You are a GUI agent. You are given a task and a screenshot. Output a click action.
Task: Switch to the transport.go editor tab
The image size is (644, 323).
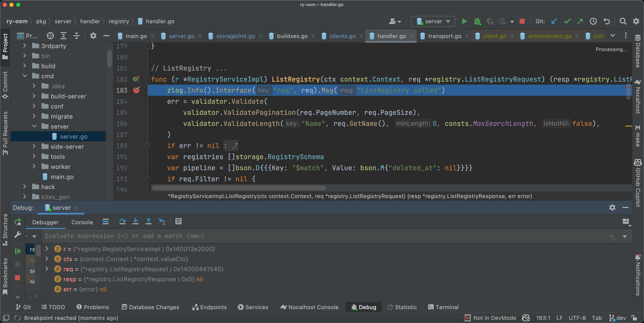[444, 36]
